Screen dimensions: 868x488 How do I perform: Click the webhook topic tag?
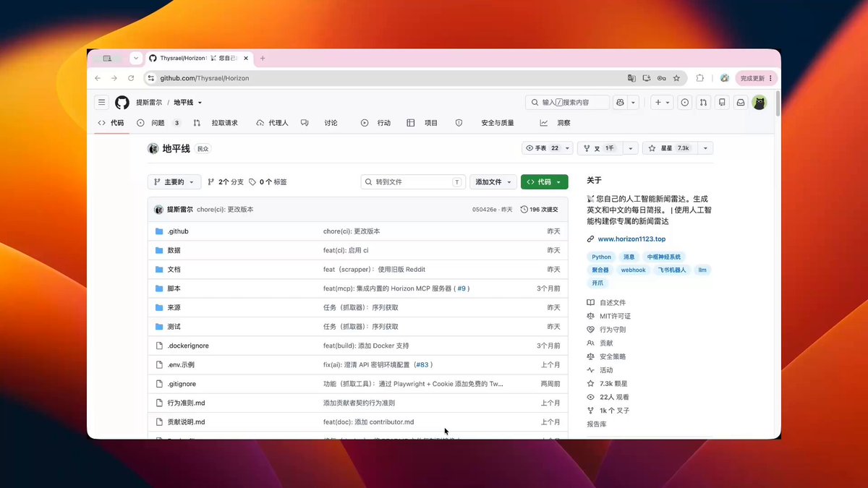pos(633,270)
